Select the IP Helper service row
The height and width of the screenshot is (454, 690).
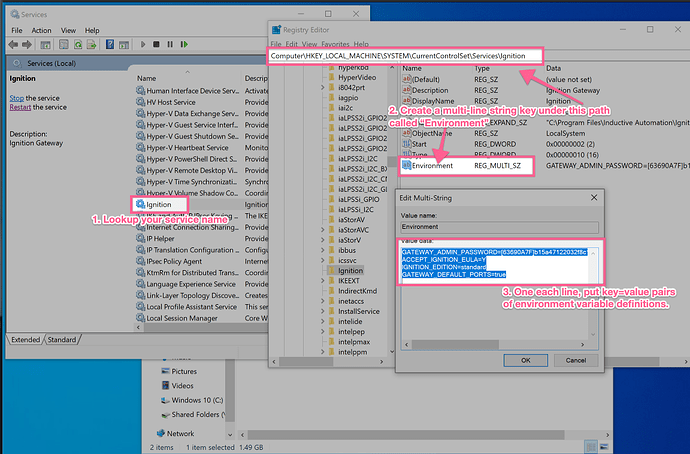pyautogui.click(x=160, y=238)
